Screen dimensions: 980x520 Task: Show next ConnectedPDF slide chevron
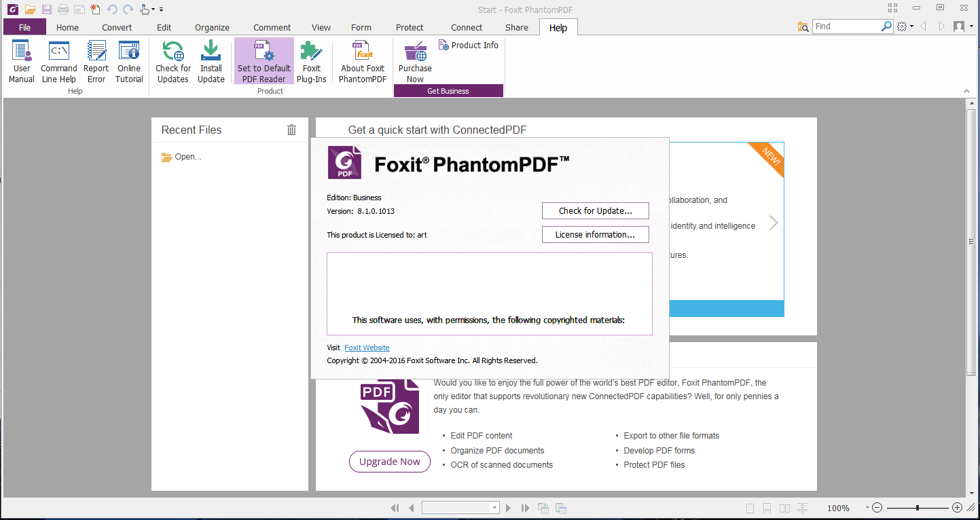click(774, 223)
